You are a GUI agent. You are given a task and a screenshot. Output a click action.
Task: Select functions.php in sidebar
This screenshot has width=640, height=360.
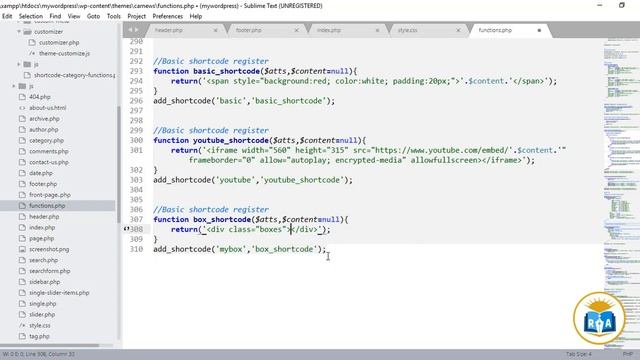tap(47, 206)
